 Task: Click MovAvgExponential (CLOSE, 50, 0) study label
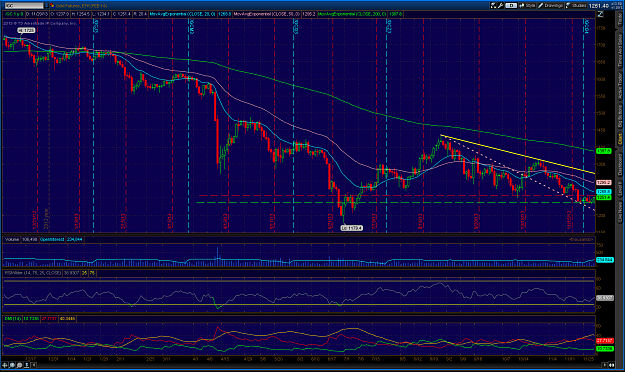267,14
